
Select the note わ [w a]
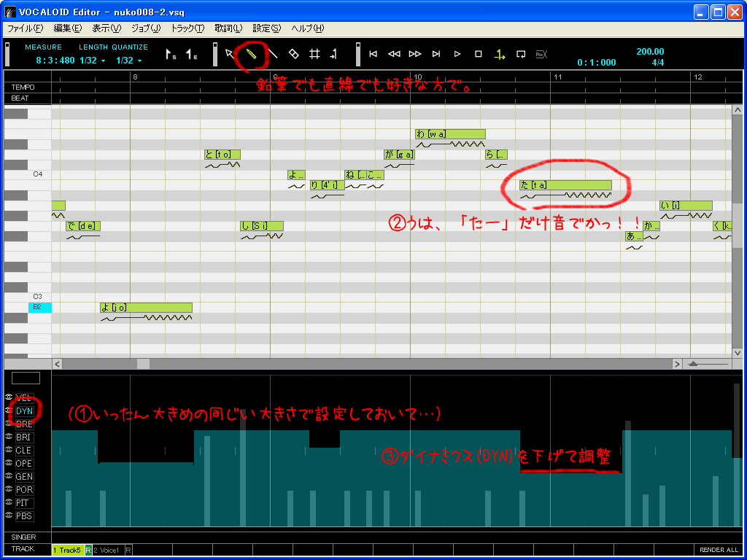click(x=450, y=134)
